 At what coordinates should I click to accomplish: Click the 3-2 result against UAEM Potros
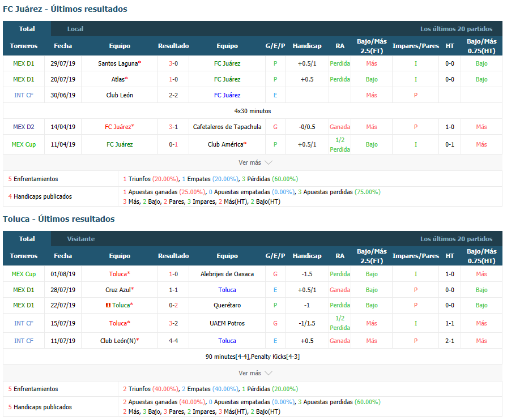[x=173, y=323]
